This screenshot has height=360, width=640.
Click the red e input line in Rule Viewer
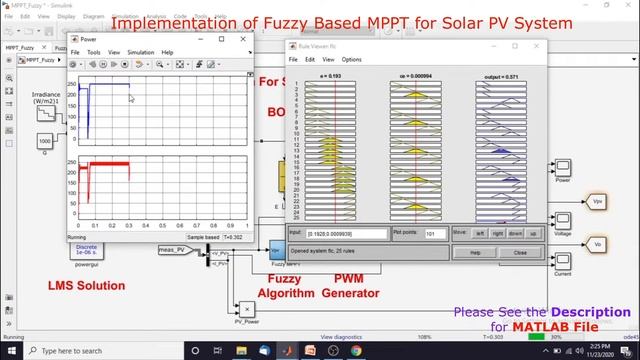[x=335, y=150]
